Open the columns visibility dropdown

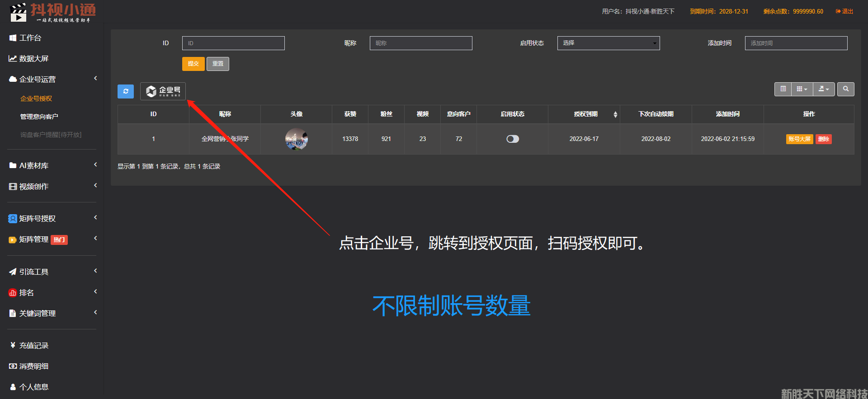coord(802,89)
